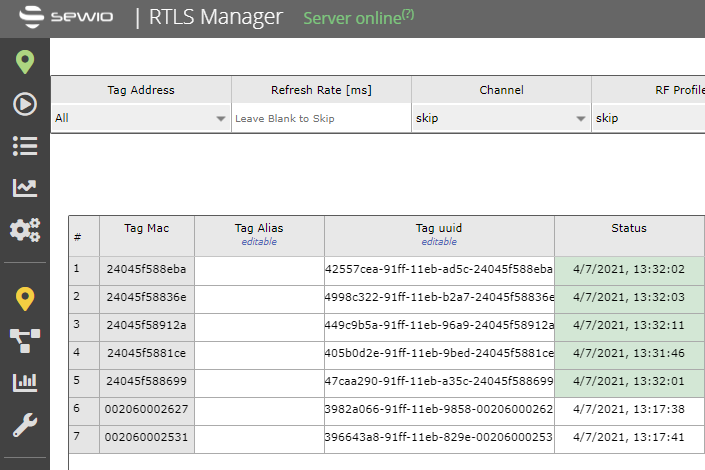Click the line chart sidebar icon
The image size is (705, 470).
click(x=24, y=188)
